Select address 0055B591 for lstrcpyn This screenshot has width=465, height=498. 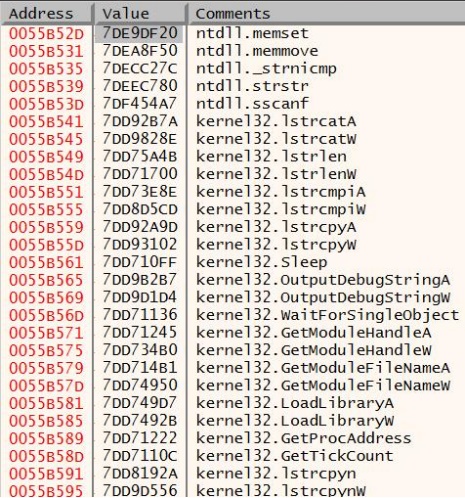(46, 474)
